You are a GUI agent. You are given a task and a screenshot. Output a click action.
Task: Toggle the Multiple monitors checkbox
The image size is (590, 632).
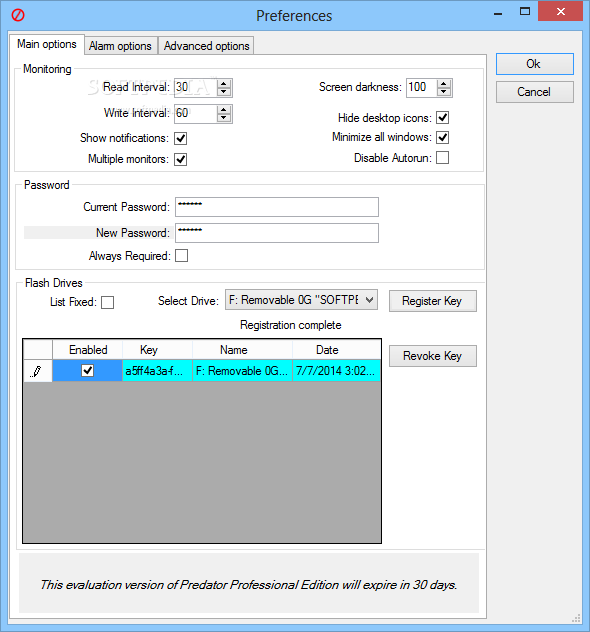coord(181,159)
